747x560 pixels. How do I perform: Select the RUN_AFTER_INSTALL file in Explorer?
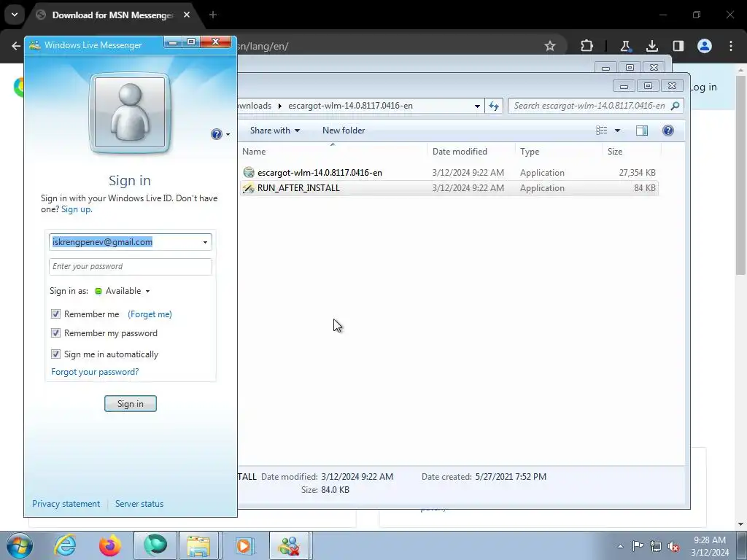(449, 188)
